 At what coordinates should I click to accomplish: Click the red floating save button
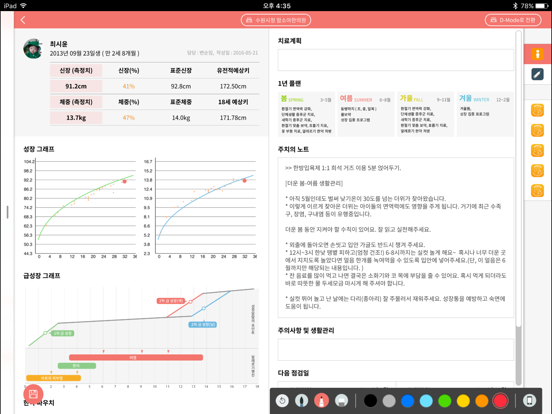tap(33, 394)
